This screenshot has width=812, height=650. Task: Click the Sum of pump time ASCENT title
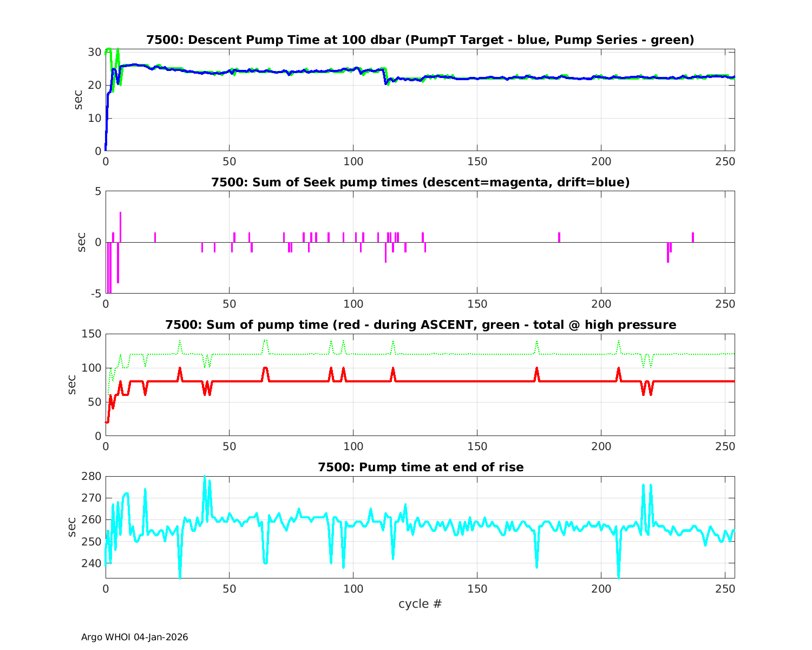pyautogui.click(x=420, y=325)
